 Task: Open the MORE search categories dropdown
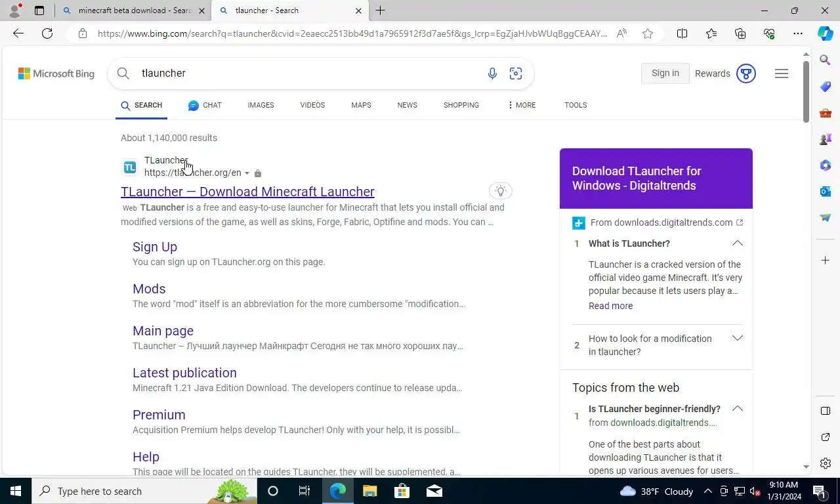tap(522, 105)
